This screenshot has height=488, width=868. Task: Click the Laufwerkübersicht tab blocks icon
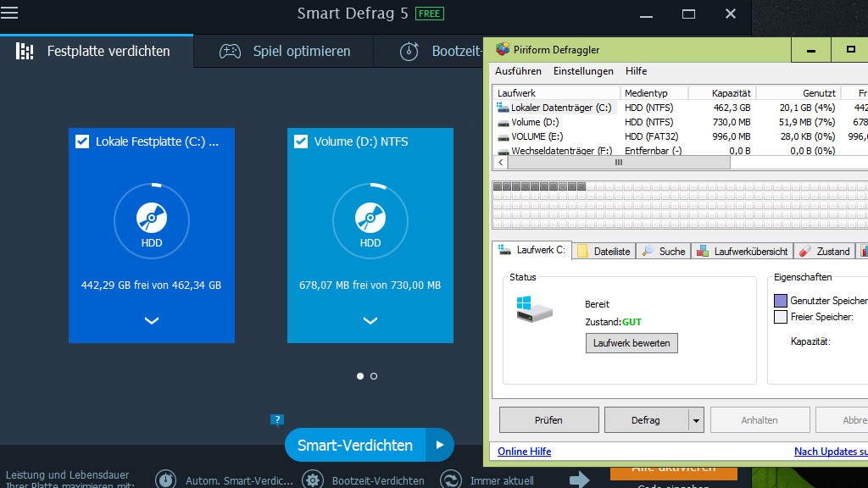click(x=703, y=251)
